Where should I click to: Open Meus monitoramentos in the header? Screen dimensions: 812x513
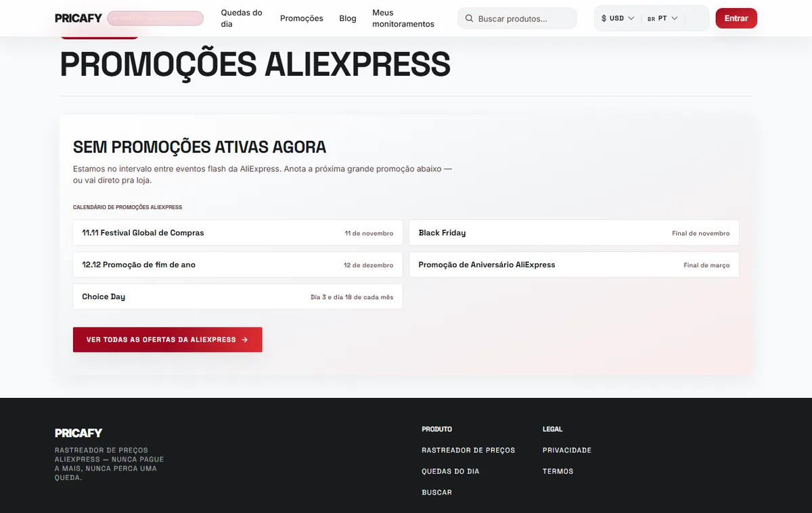(x=403, y=18)
